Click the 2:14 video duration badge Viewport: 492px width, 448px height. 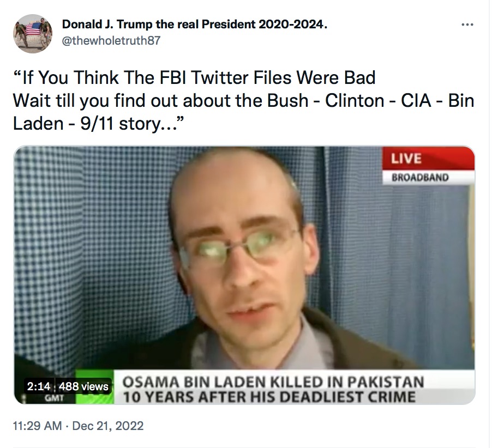(39, 386)
